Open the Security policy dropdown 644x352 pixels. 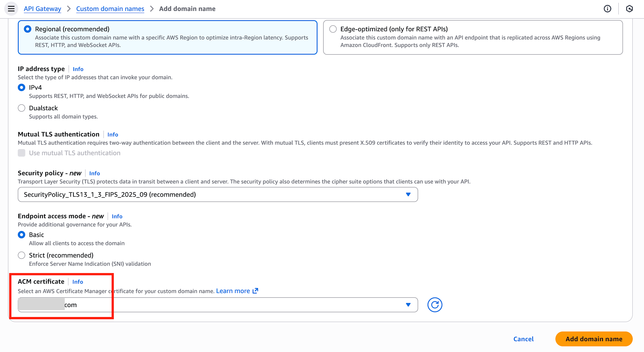pyautogui.click(x=218, y=194)
